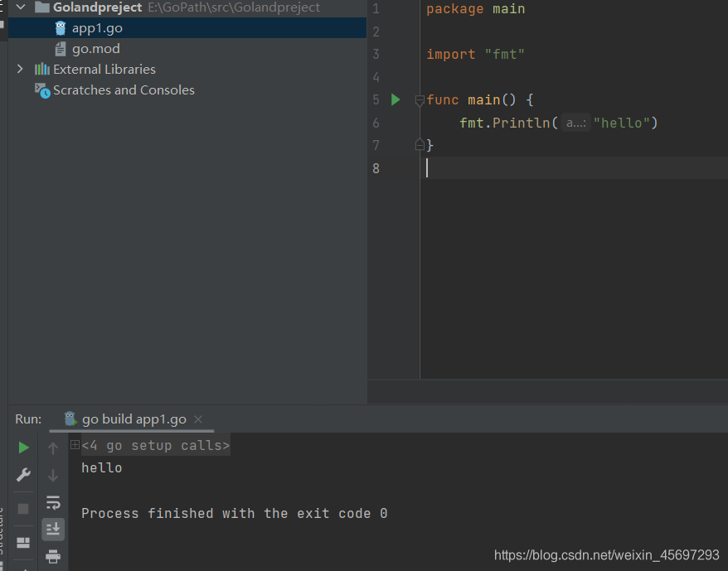
Task: Click the hello output line in console
Action: pos(102,468)
